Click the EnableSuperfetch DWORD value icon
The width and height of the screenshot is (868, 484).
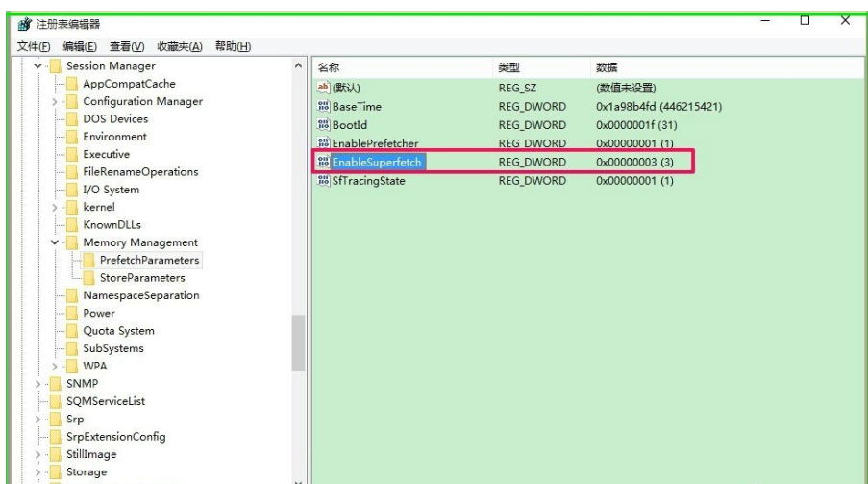[323, 163]
